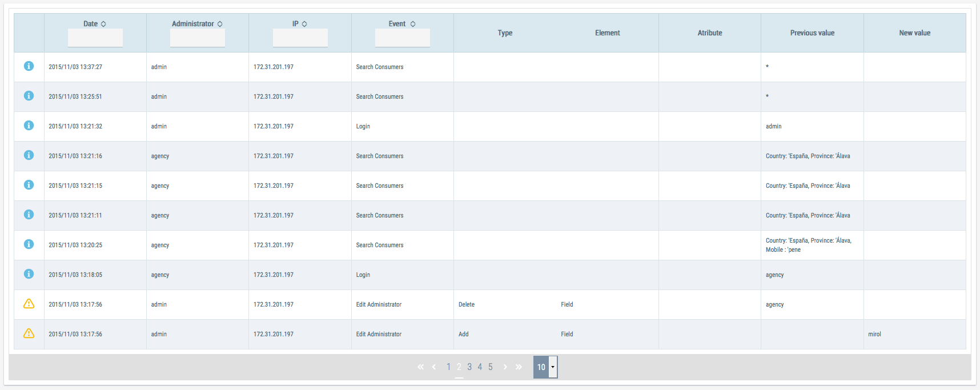Go to next page arrow
Image resolution: width=980 pixels, height=390 pixels.
tap(505, 367)
